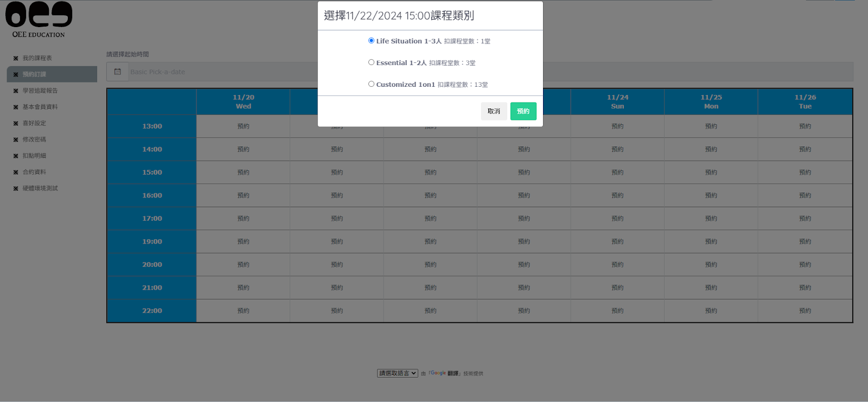Book 17:00 slot on 11/24 Sun
The height and width of the screenshot is (402, 868).
(617, 218)
